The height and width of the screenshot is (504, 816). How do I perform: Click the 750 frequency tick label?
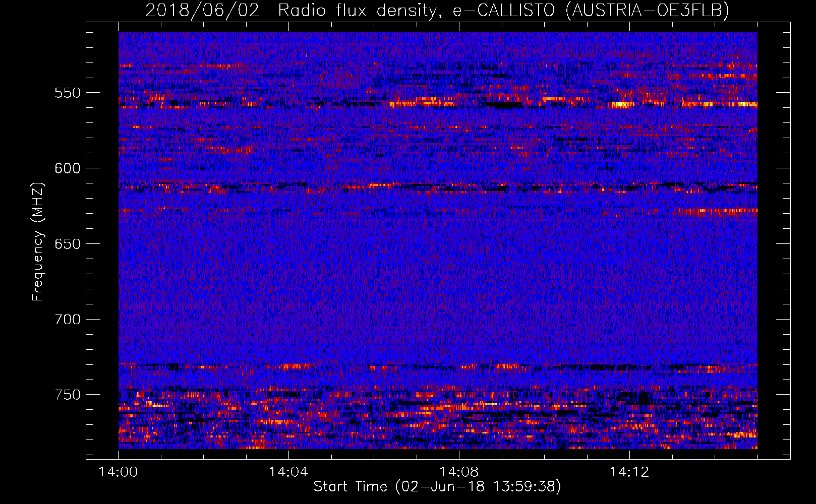68,395
